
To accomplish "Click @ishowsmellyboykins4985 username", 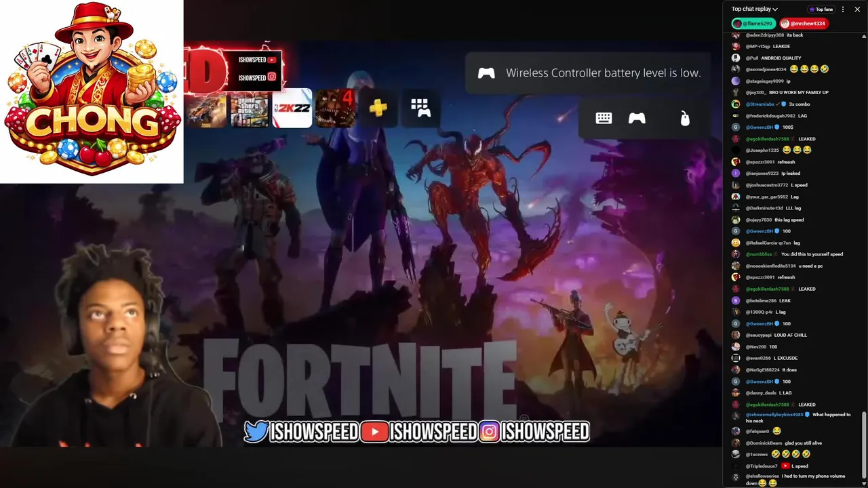I will 774,415.
